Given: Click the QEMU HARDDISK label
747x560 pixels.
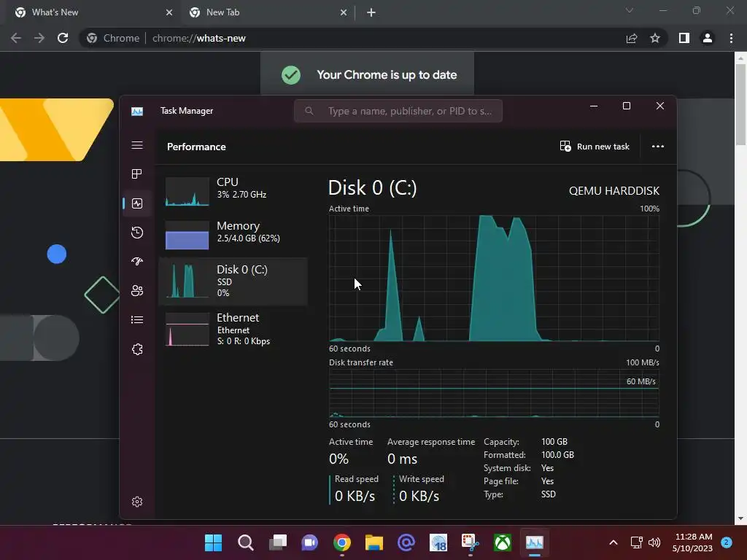Looking at the screenshot, I should 614,191.
